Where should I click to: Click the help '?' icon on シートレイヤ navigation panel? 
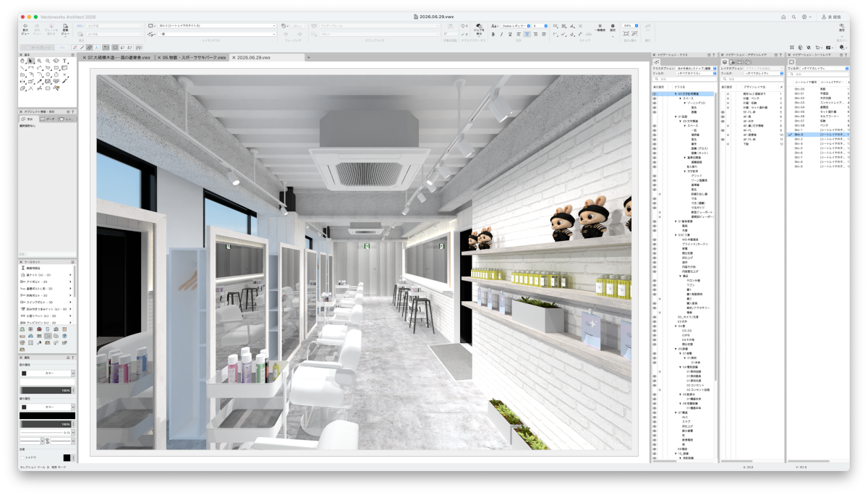coord(847,54)
